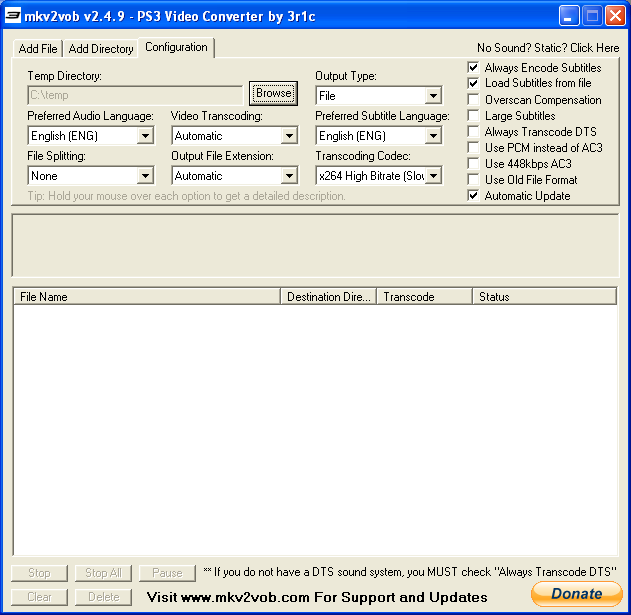Click the File Name column header
This screenshot has width=631, height=615.
[x=147, y=297]
